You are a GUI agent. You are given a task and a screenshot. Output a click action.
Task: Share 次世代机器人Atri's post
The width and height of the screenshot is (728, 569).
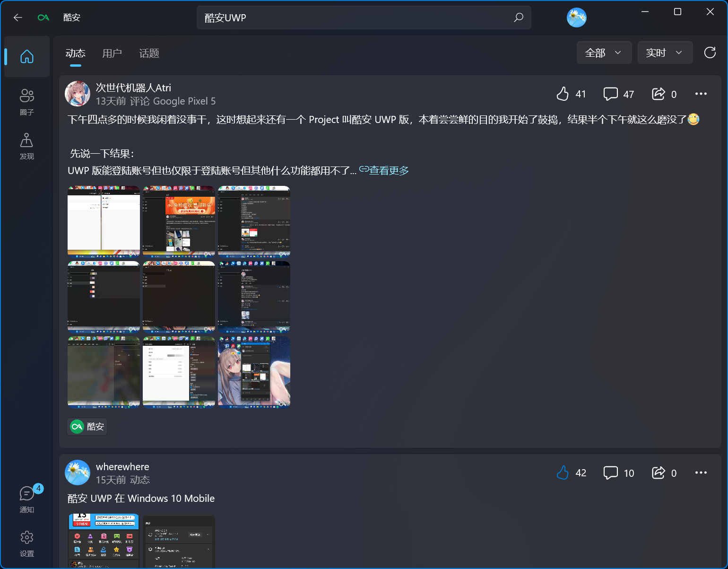pos(664,94)
